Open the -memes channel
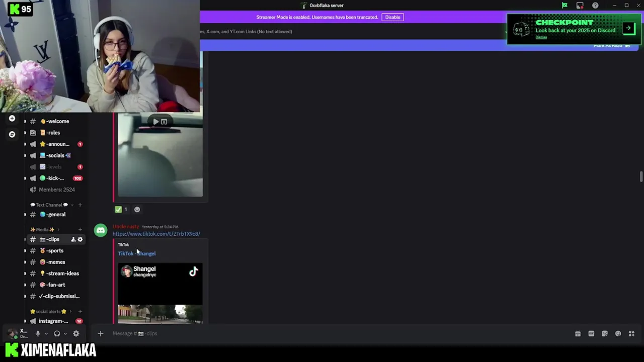Screen dimensions: 644x362 click(54, 262)
